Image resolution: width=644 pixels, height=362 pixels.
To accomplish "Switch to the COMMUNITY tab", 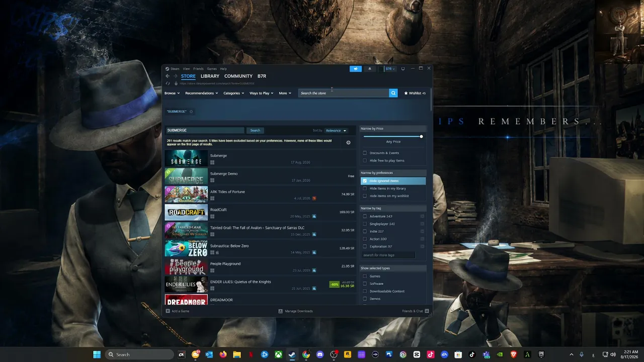I will tap(238, 76).
